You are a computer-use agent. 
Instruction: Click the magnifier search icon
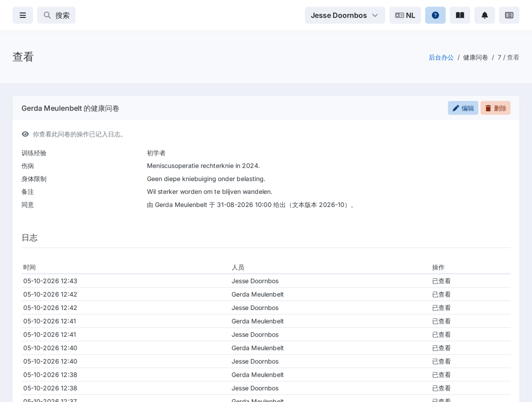[x=47, y=15]
